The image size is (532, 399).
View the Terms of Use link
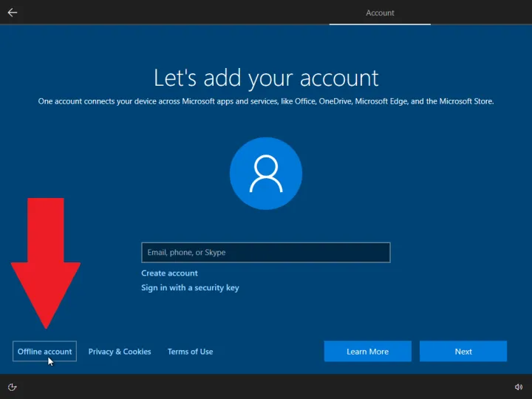point(190,352)
